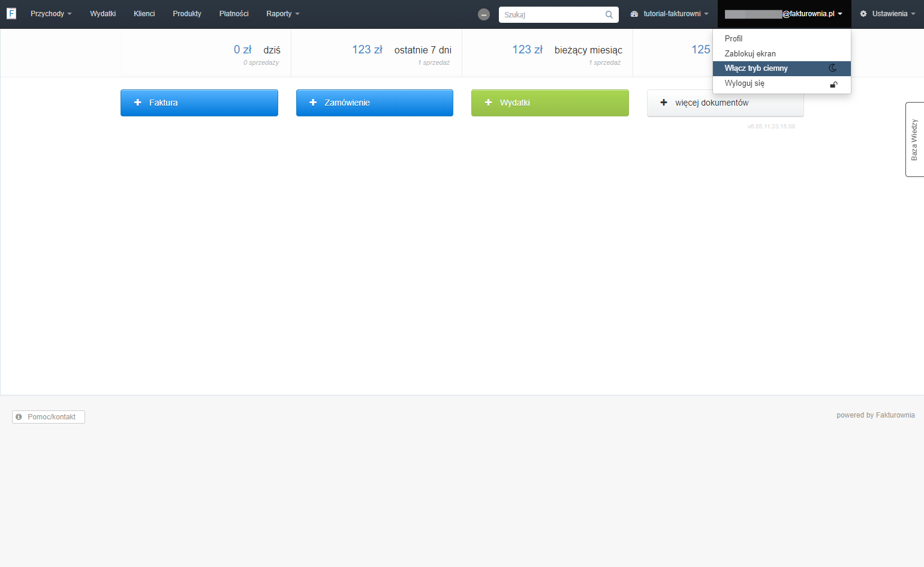Viewport: 924px width, 567px height.
Task: Open the Baza Wiedzy side tab
Action: (915, 139)
